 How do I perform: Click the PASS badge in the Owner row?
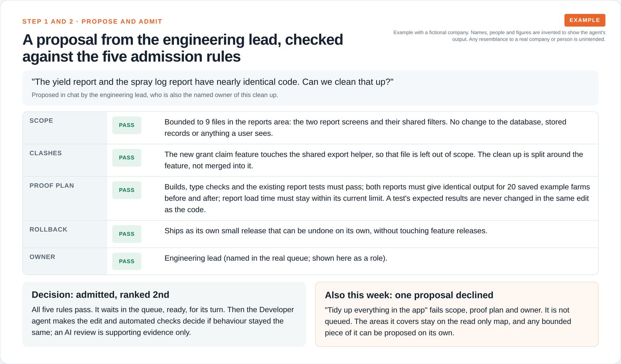127,262
